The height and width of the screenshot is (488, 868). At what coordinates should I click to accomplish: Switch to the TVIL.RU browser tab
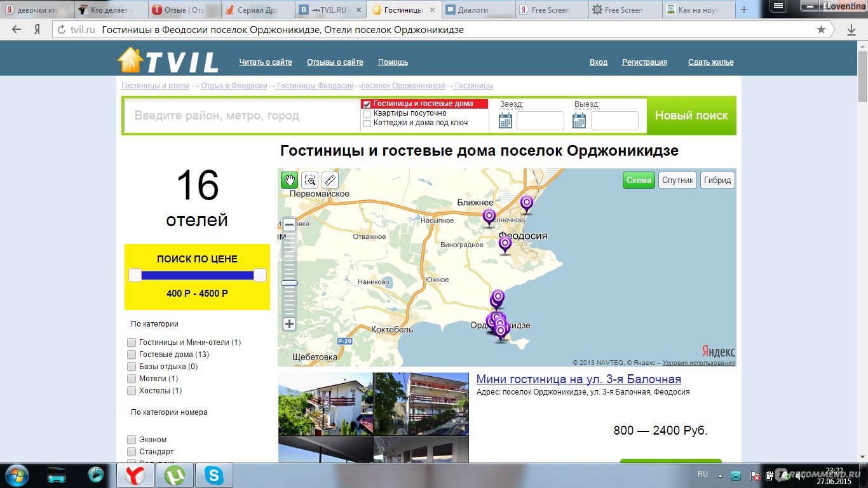(x=332, y=10)
